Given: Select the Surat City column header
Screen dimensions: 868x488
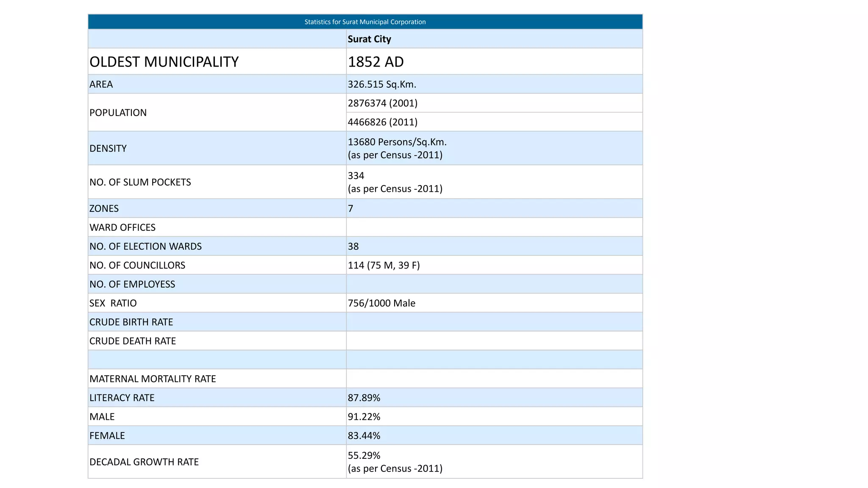Looking at the screenshot, I should pos(369,39).
